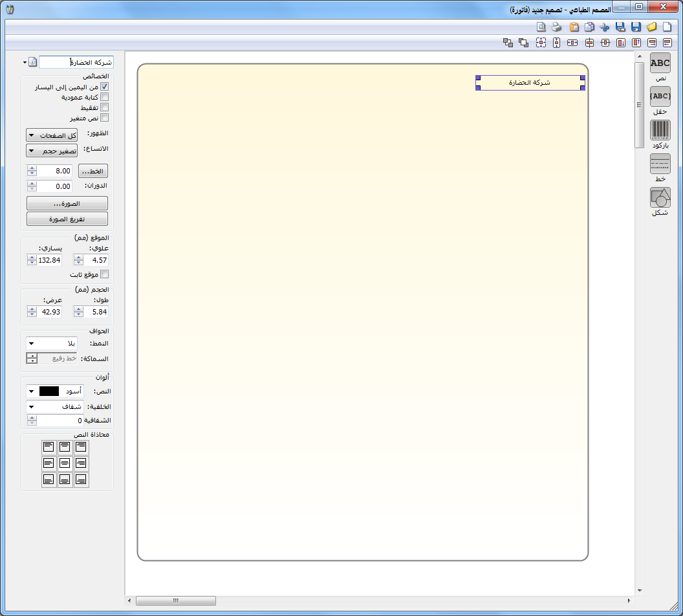Print the design using the printer icon
Screen dimensions: 683x616
point(557,27)
